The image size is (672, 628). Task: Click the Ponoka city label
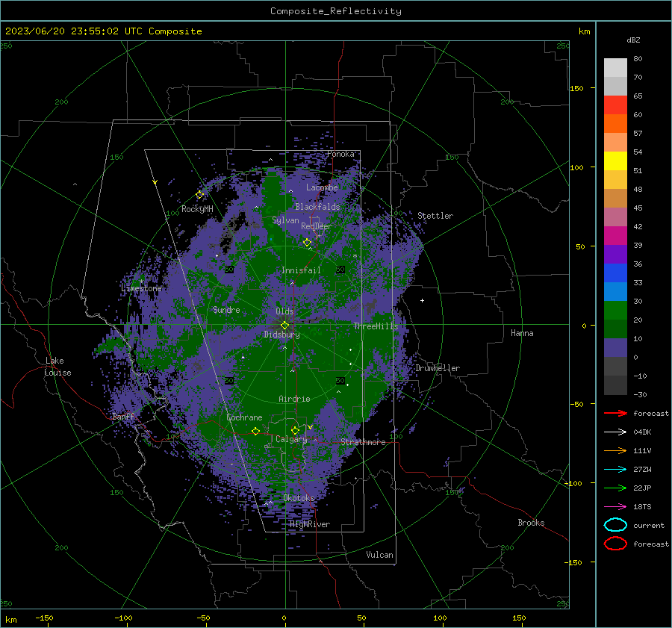[340, 154]
